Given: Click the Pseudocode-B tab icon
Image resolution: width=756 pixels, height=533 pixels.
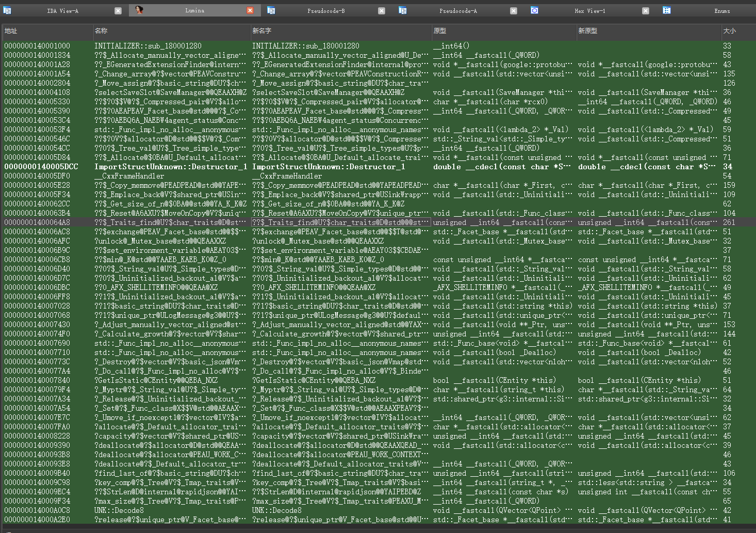Looking at the screenshot, I should point(271,10).
